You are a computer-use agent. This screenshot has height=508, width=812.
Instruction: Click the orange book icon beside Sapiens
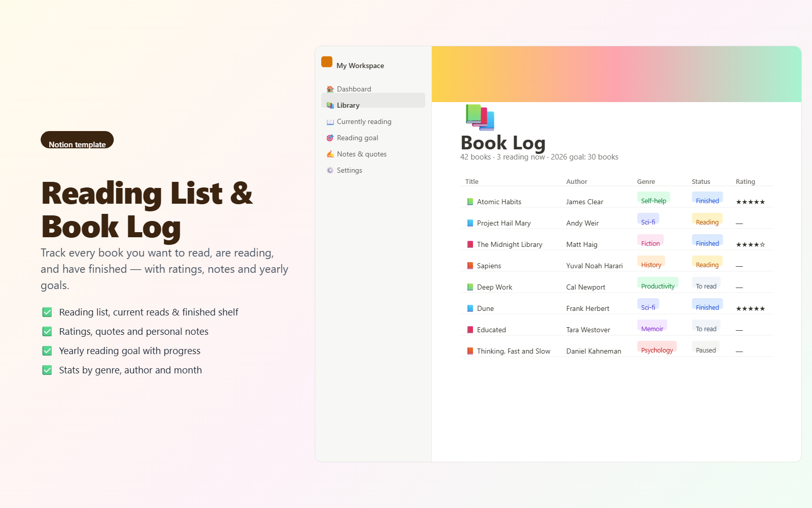pyautogui.click(x=470, y=266)
